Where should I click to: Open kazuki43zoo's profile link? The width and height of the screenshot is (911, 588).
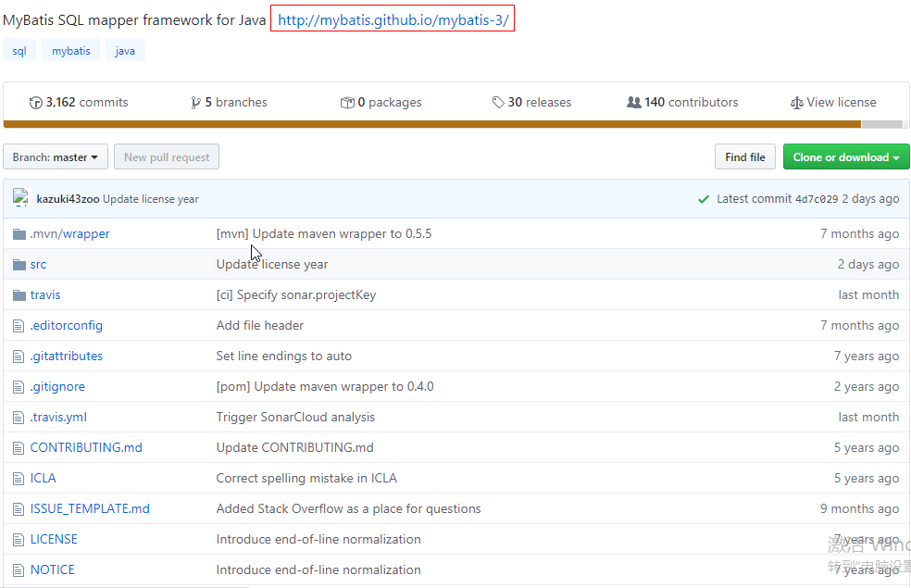[68, 199]
